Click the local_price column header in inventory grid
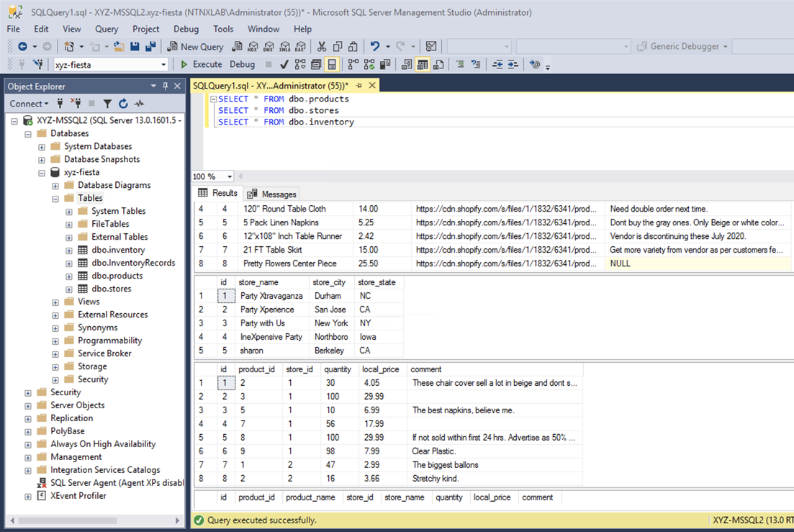 pos(381,369)
